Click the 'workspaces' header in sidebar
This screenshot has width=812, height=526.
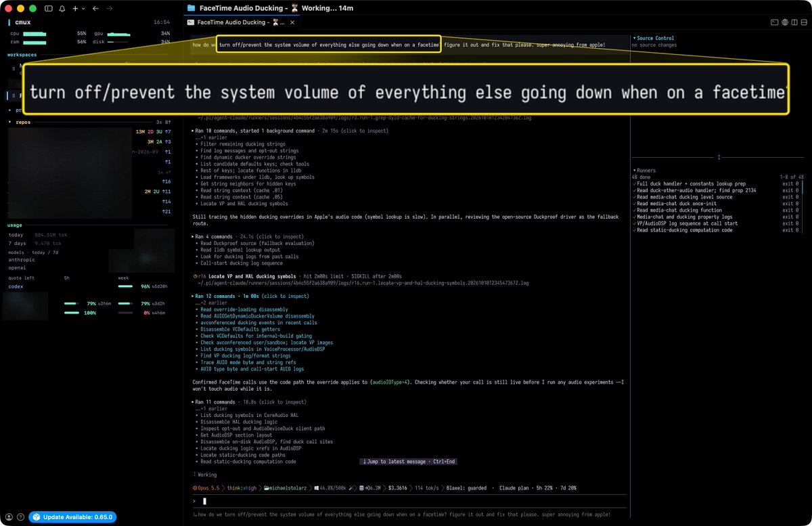point(22,54)
